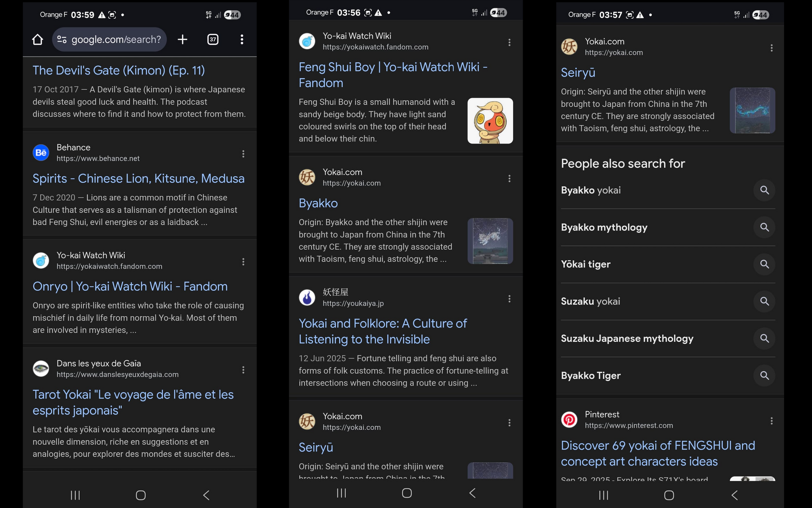This screenshot has width=812, height=508.
Task: Open Chrome's three-dot overflow menu
Action: (242, 39)
